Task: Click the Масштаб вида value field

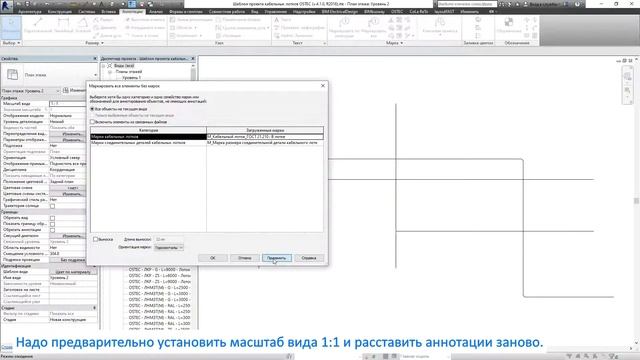Action: pyautogui.click(x=68, y=104)
